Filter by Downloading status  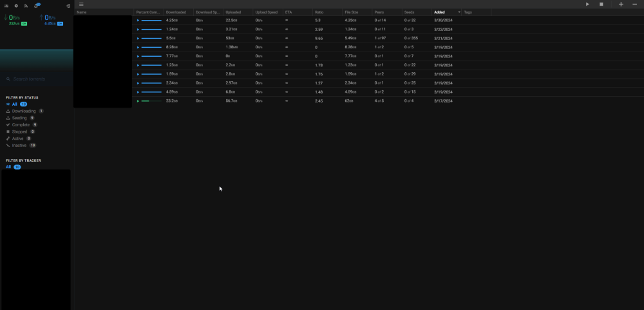click(24, 111)
